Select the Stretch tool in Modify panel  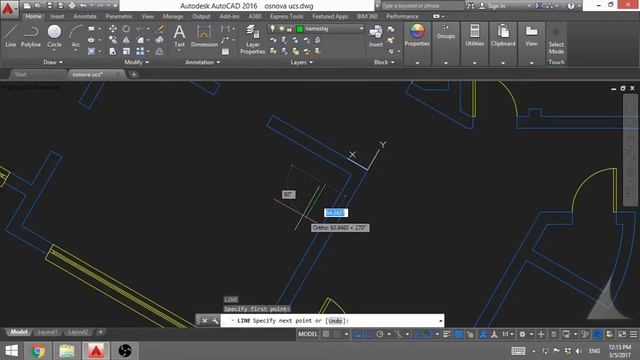click(x=113, y=51)
